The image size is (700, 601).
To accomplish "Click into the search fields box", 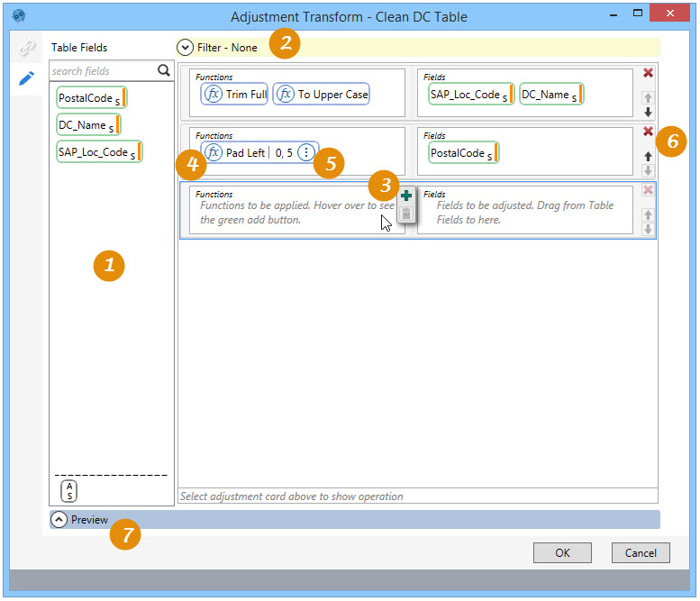I will pos(103,70).
